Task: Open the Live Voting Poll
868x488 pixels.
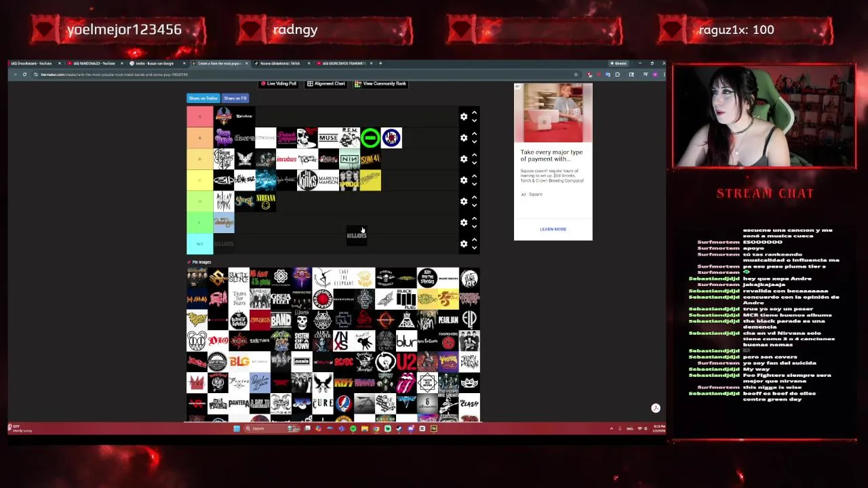Action: tap(279, 83)
